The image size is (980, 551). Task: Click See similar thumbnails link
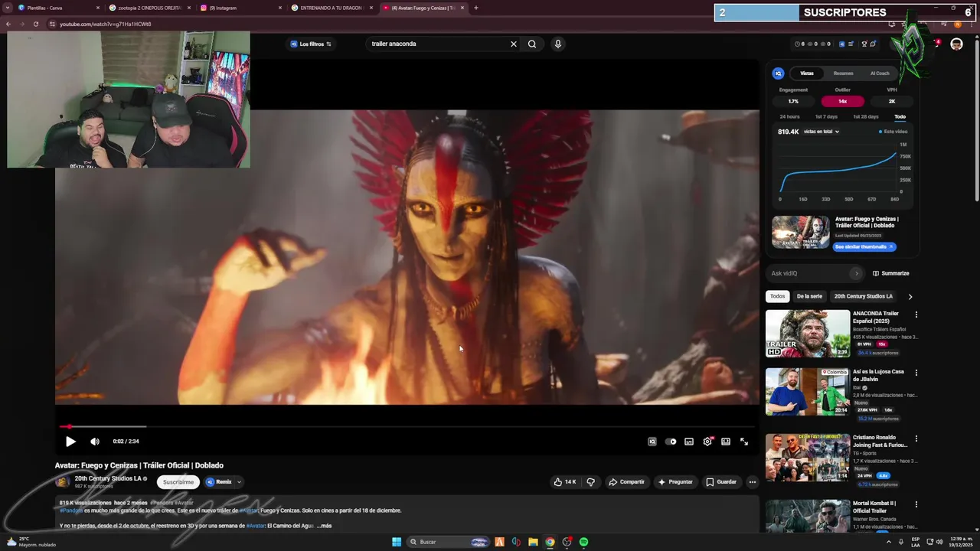point(864,246)
